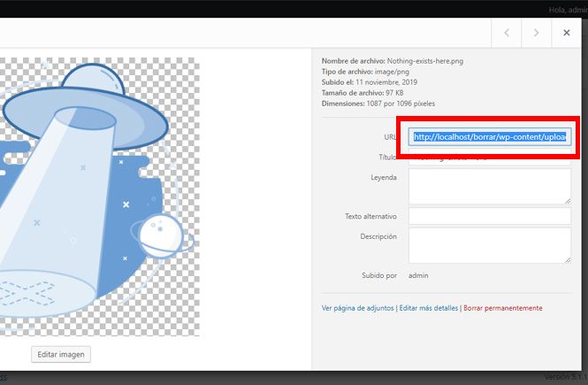Screen dimensions: 588x385
Task: Click the Descripción field label
Action: pos(378,236)
